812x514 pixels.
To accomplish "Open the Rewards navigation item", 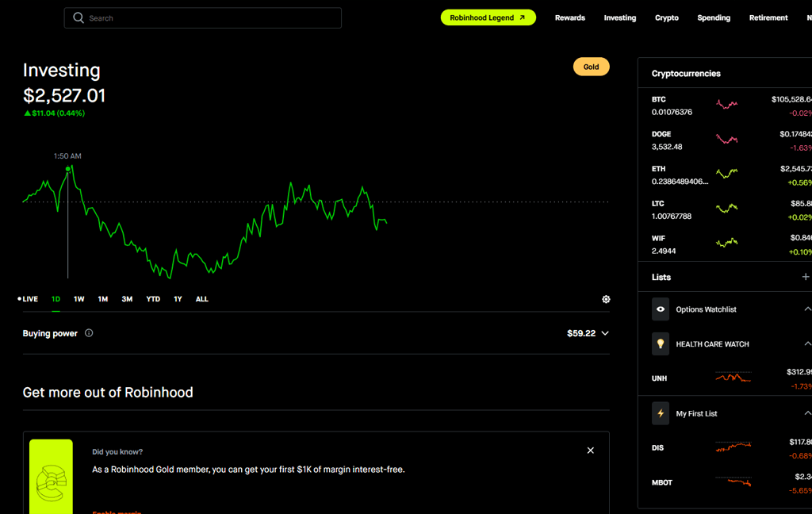I will pos(569,17).
